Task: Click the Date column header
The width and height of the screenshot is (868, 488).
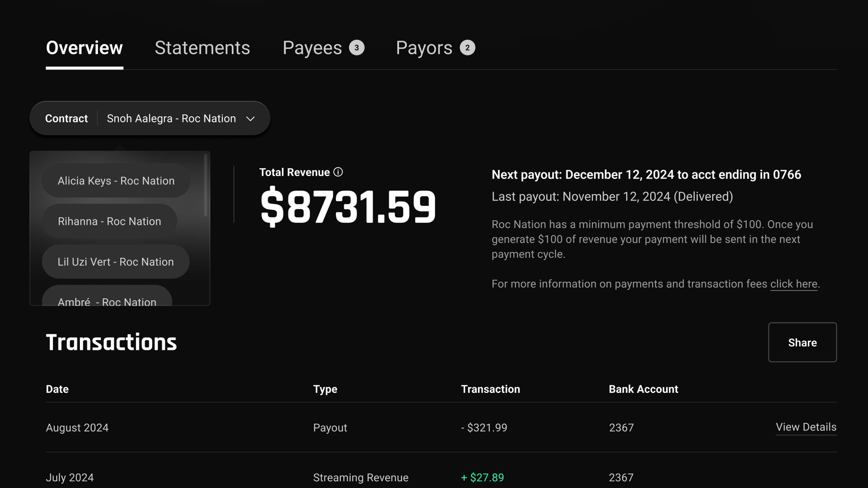Action: [x=57, y=389]
